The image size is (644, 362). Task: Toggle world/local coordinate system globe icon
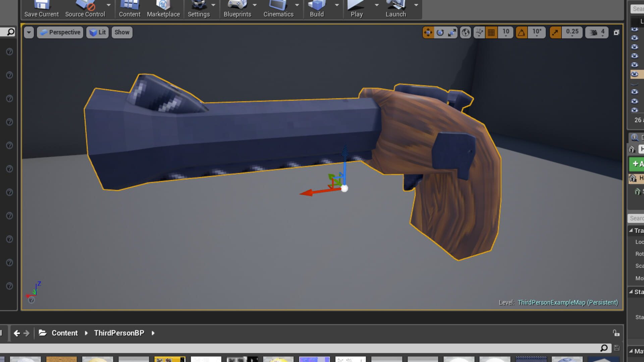click(x=466, y=33)
